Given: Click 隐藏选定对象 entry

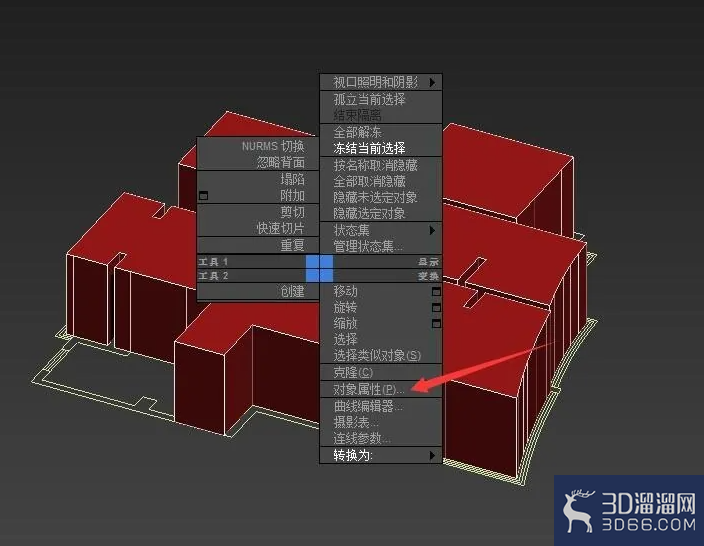Looking at the screenshot, I should [381, 213].
